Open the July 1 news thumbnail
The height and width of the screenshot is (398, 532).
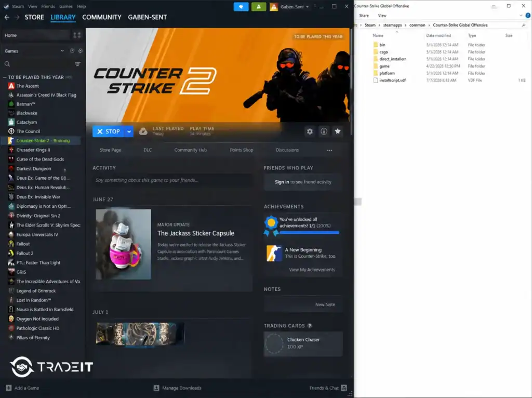(x=140, y=334)
